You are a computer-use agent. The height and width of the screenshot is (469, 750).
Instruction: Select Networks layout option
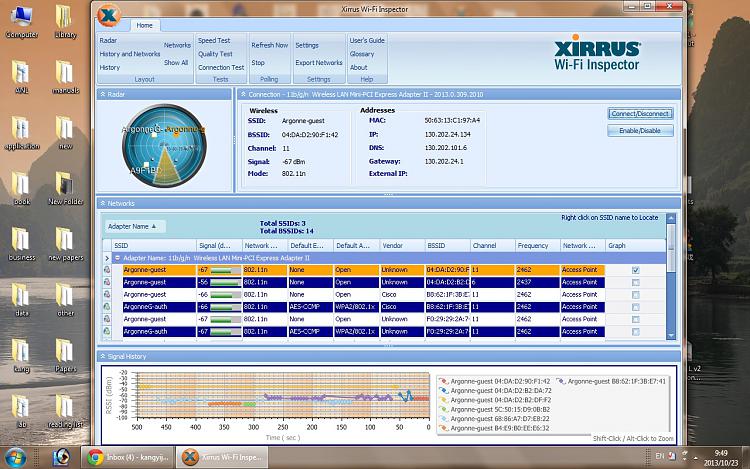pos(177,45)
